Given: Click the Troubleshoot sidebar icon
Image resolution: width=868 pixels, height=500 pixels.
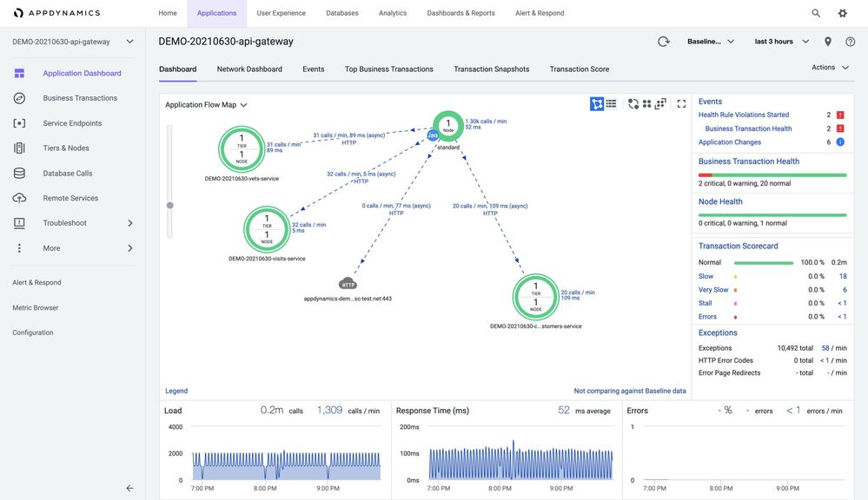Looking at the screenshot, I should (x=19, y=223).
